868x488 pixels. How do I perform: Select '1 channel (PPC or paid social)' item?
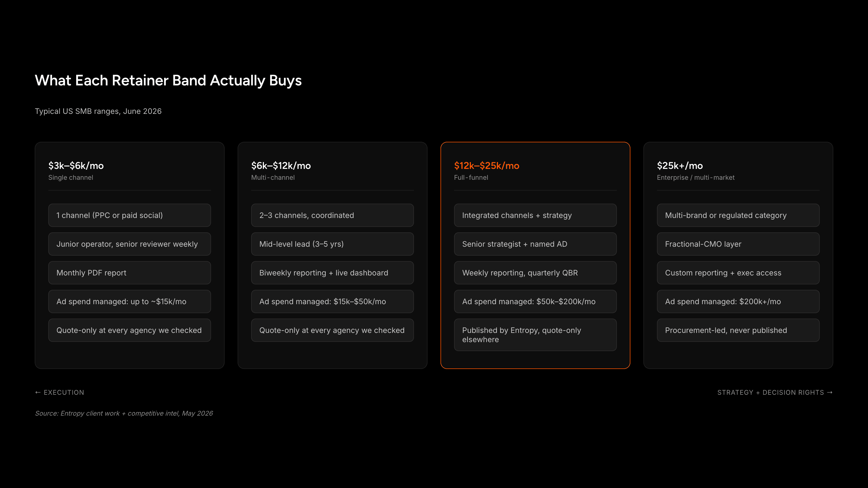click(130, 215)
